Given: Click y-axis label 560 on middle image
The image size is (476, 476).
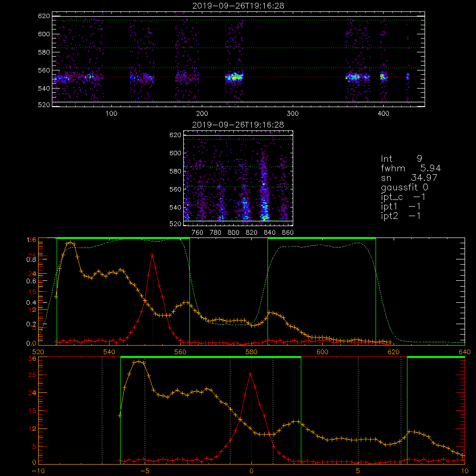Looking at the screenshot, I should coord(176,189).
